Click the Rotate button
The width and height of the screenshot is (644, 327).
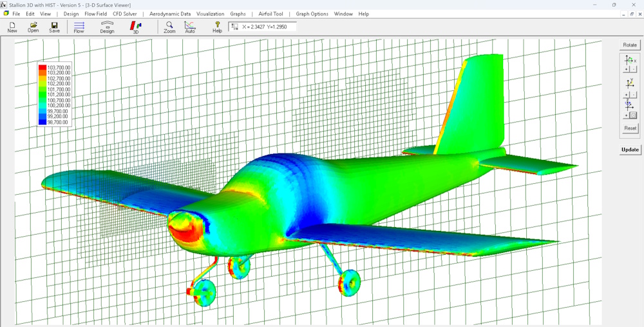[630, 45]
